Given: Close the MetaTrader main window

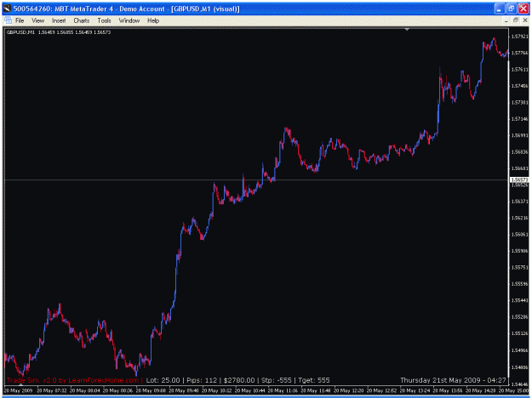Looking at the screenshot, I should tap(523, 9).
